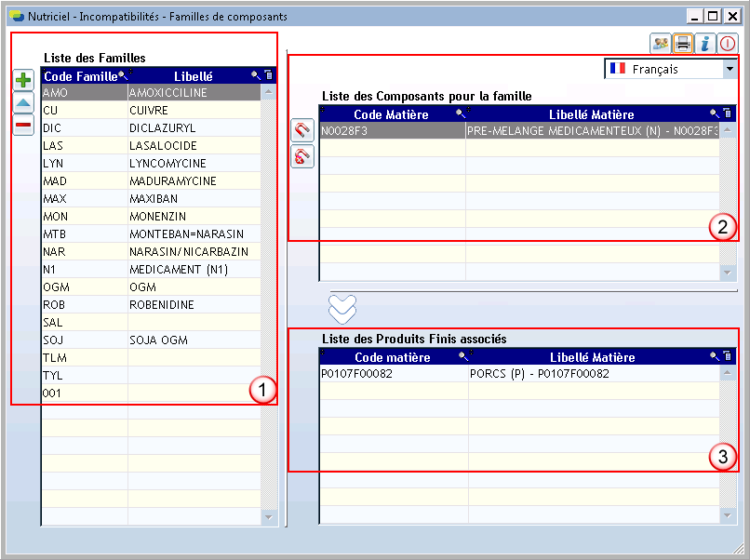Click the MONTEBAN=NARASIN label
750x560 pixels.
(186, 233)
